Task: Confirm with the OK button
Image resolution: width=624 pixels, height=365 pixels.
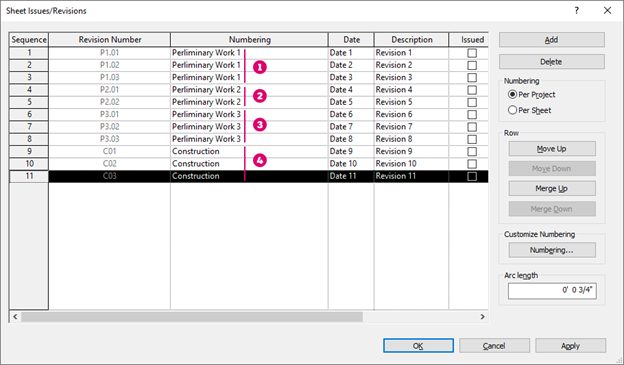Action: (418, 346)
